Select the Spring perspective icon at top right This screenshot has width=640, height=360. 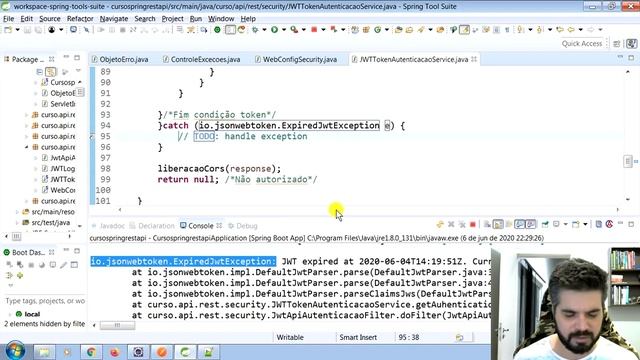[x=631, y=44]
